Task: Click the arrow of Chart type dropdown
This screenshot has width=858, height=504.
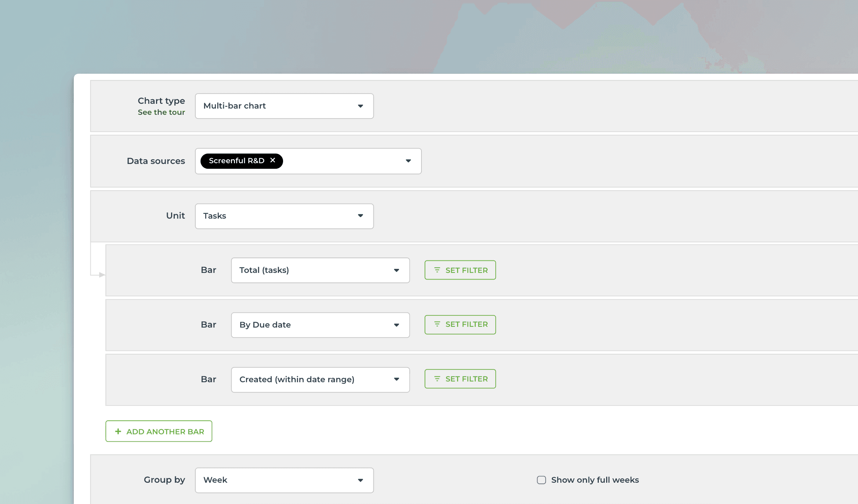Action: [360, 106]
